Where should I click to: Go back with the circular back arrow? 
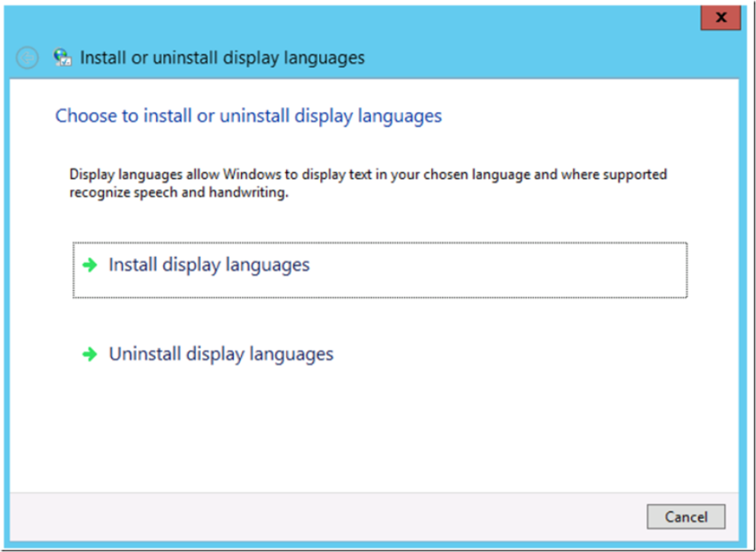[27, 57]
